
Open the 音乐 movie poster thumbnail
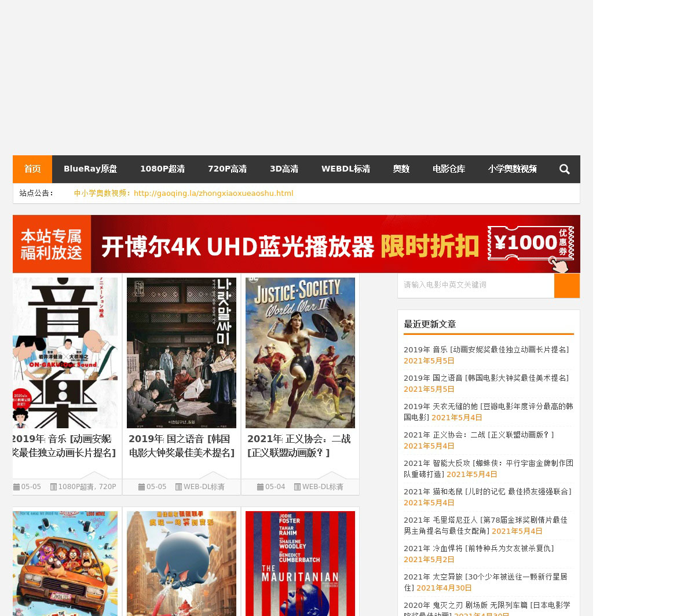click(x=65, y=353)
